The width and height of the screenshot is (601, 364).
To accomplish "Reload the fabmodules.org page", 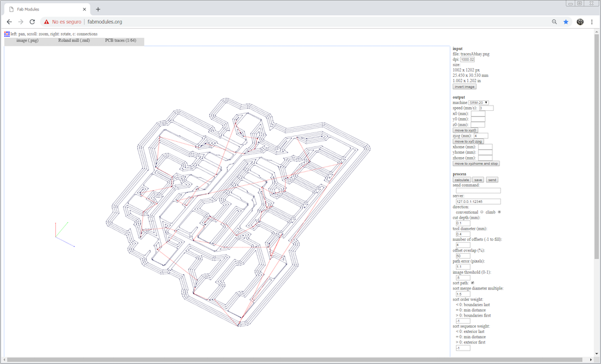I will [32, 22].
